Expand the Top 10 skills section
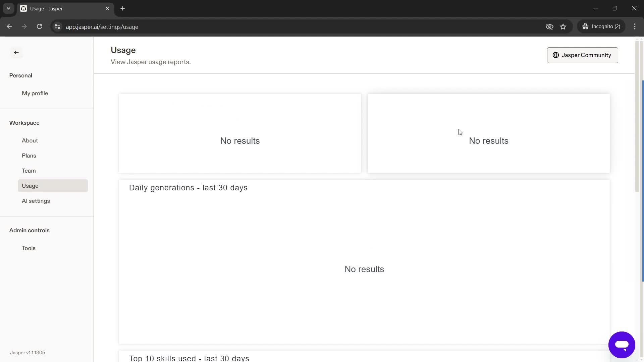The width and height of the screenshot is (644, 362). pyautogui.click(x=189, y=358)
